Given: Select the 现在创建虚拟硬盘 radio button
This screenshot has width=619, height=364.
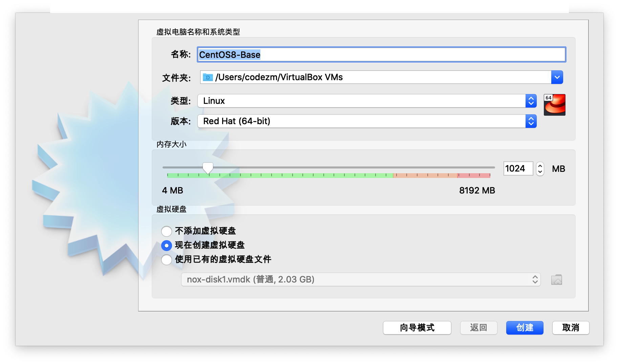Looking at the screenshot, I should click(166, 245).
